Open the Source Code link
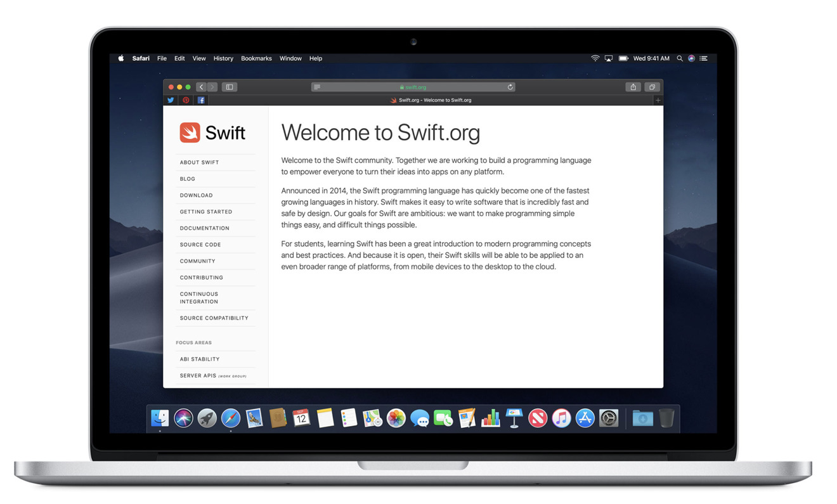Image resolution: width=837 pixels, height=504 pixels. tap(200, 245)
